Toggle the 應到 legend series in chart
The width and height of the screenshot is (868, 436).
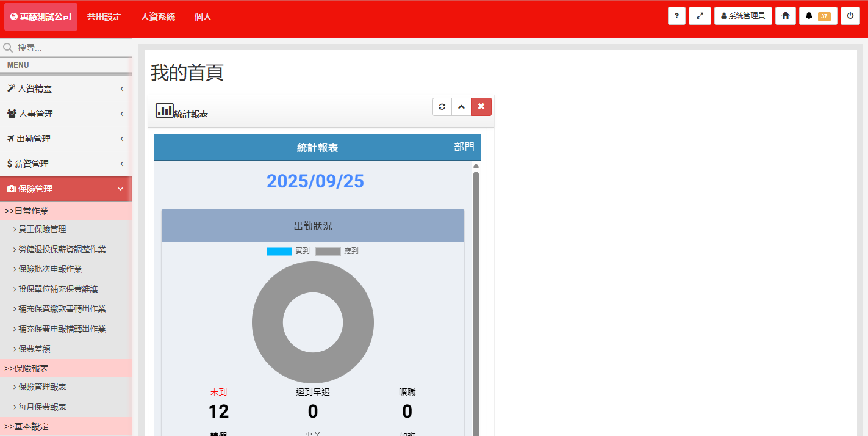[337, 251]
